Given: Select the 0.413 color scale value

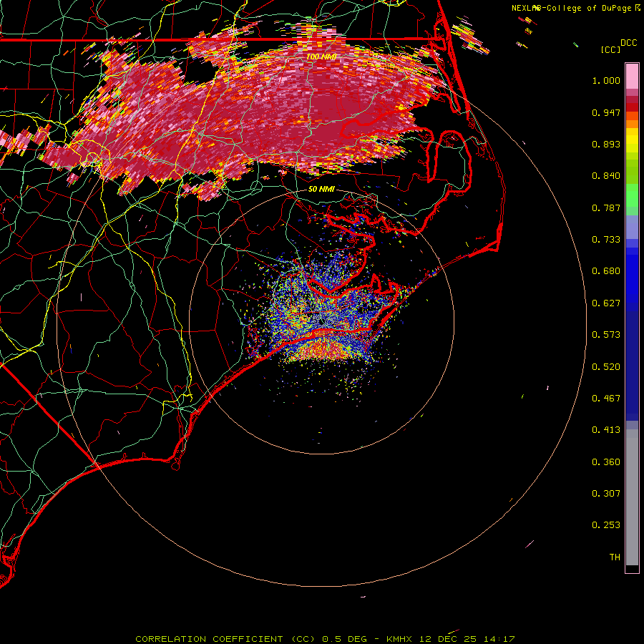Looking at the screenshot, I should (606, 430).
